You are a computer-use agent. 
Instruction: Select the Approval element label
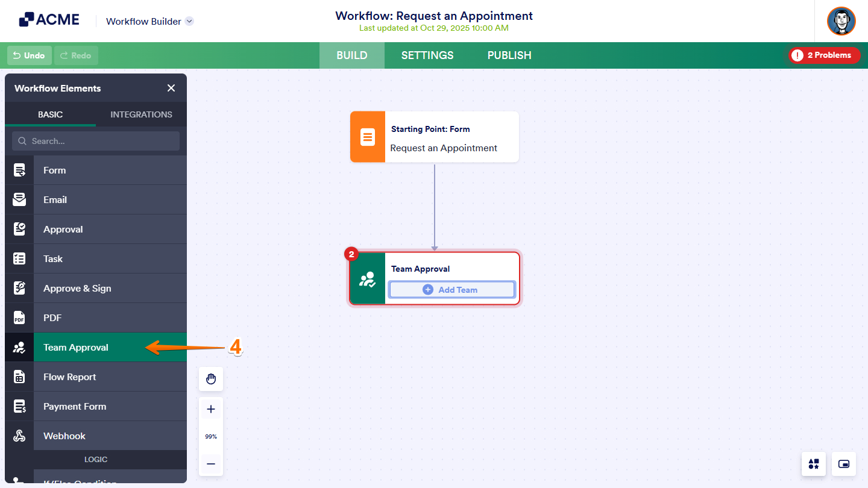63,230
